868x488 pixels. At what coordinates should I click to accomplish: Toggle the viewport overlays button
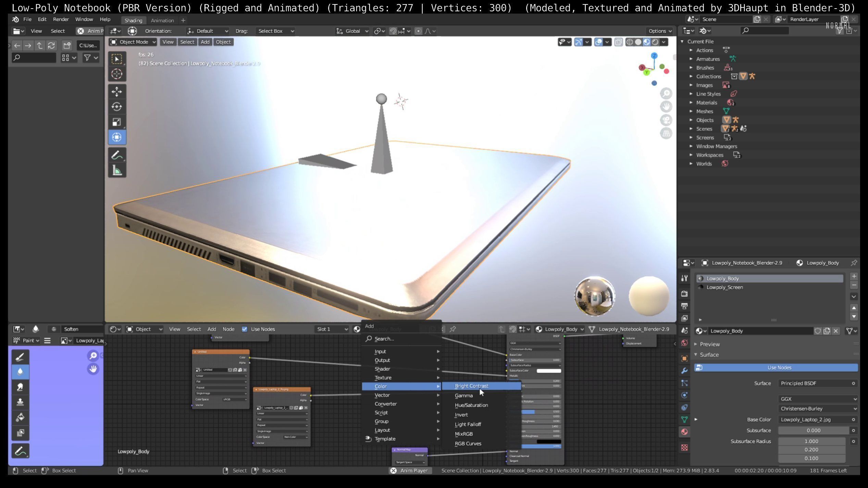[x=598, y=42]
